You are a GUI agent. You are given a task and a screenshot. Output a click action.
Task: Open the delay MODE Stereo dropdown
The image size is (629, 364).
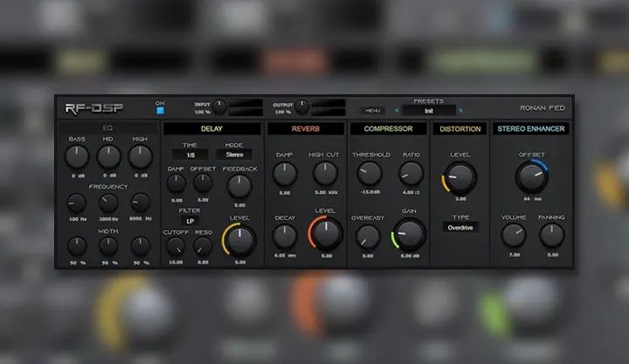click(x=234, y=155)
